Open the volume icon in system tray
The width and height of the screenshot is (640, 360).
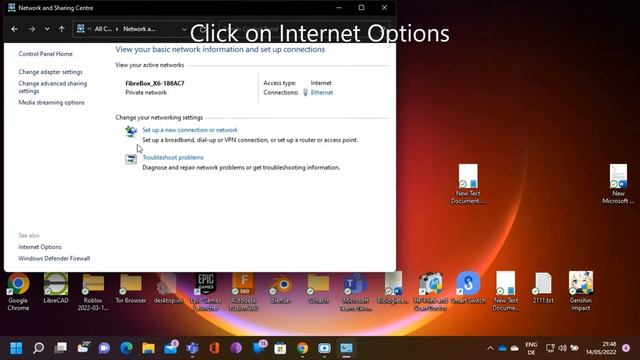pyautogui.click(x=562, y=348)
